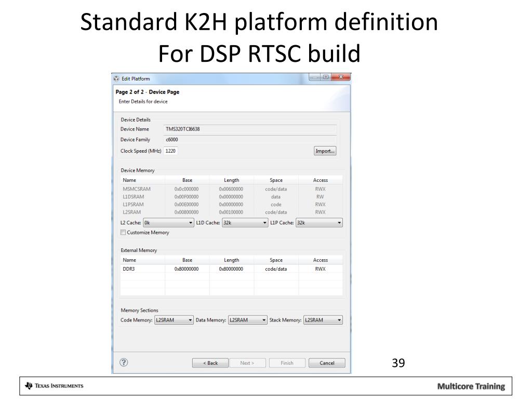Image resolution: width=532 pixels, height=399 pixels.
Task: Select the MSMCSRAM row in Device Memory
Action: pos(231,189)
